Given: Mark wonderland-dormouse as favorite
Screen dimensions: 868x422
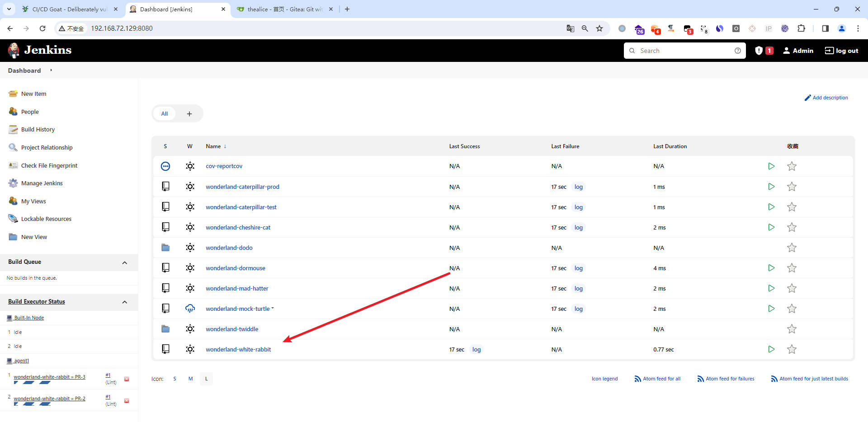Looking at the screenshot, I should click(x=792, y=268).
